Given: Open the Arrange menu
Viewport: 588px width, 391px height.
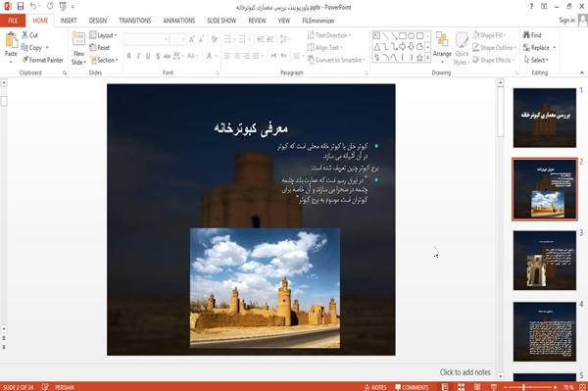Looking at the screenshot, I should point(442,47).
